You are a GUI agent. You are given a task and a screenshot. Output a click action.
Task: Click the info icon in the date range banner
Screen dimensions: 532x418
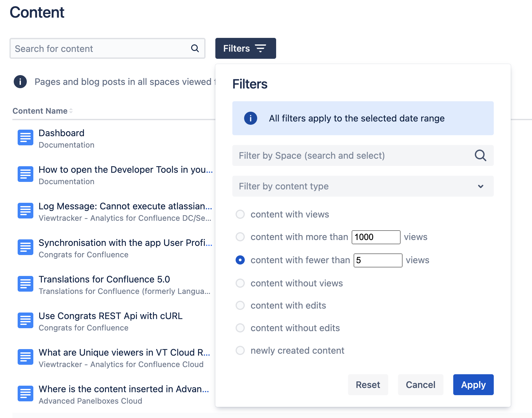(250, 118)
